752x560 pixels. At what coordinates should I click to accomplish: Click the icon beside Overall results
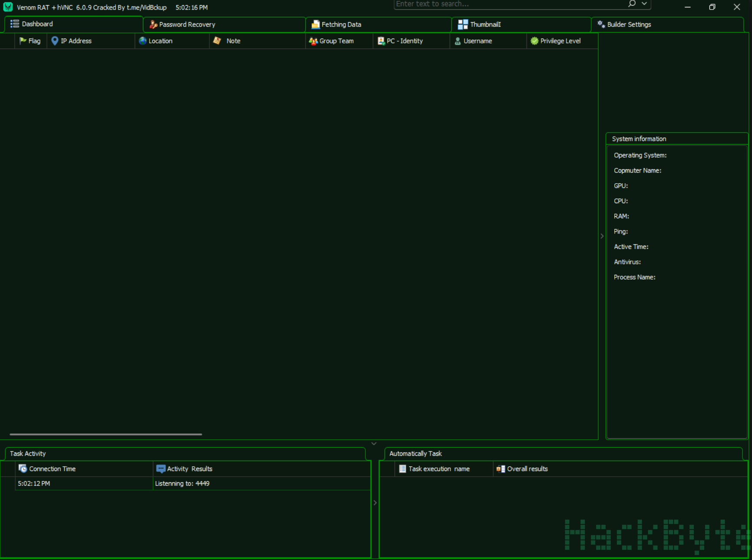coord(500,469)
